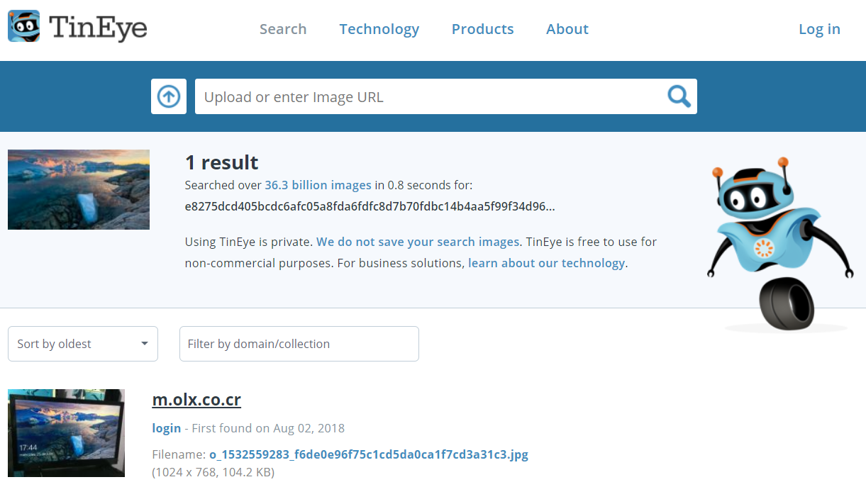Screen dimensions: 866x504
Task: Open the Sort by oldest dropdown
Action: [83, 344]
